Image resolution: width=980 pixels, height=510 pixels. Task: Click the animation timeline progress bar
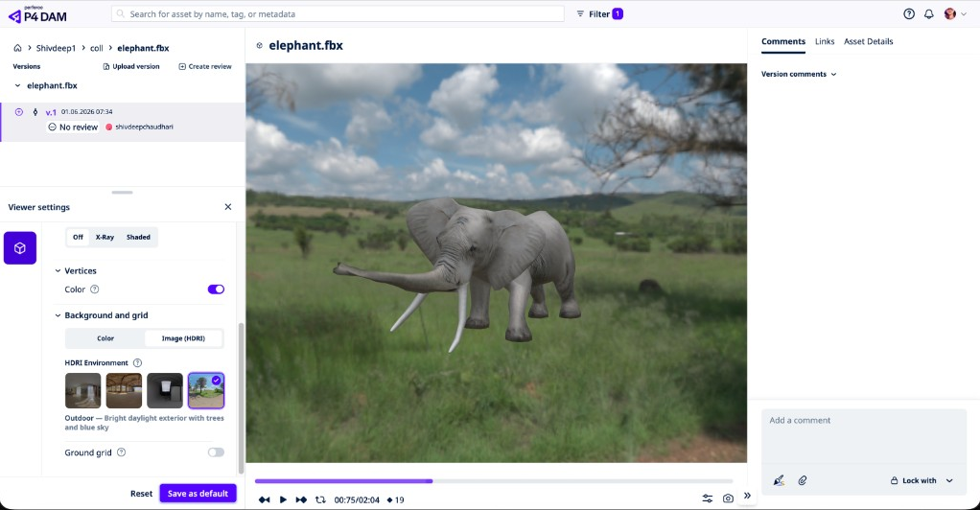click(494, 481)
